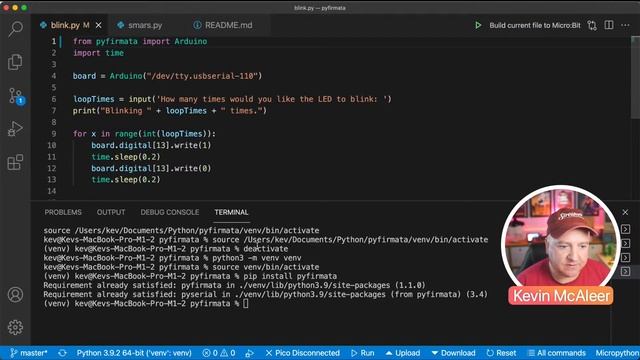Click the 'for x in range' line
The height and width of the screenshot is (360, 640).
[x=144, y=134]
